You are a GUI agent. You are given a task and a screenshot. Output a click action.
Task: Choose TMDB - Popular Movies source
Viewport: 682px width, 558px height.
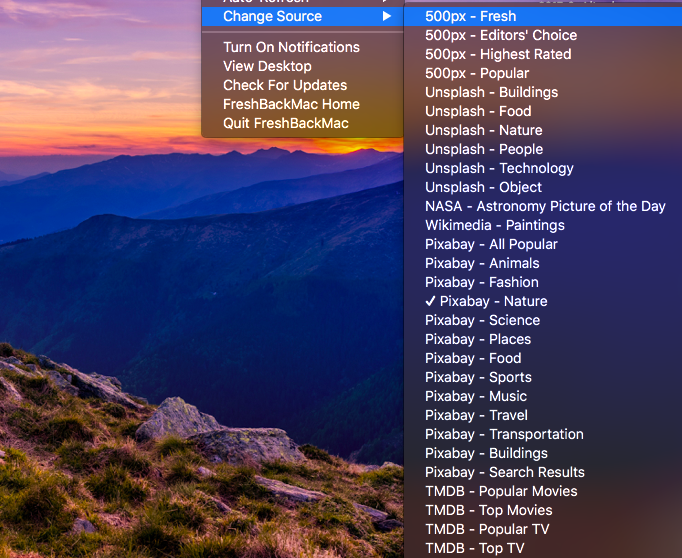501,491
